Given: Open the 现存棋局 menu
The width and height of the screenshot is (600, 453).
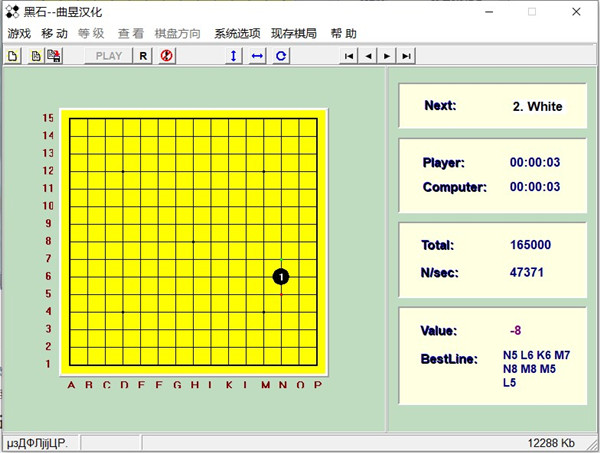Looking at the screenshot, I should click(x=294, y=33).
